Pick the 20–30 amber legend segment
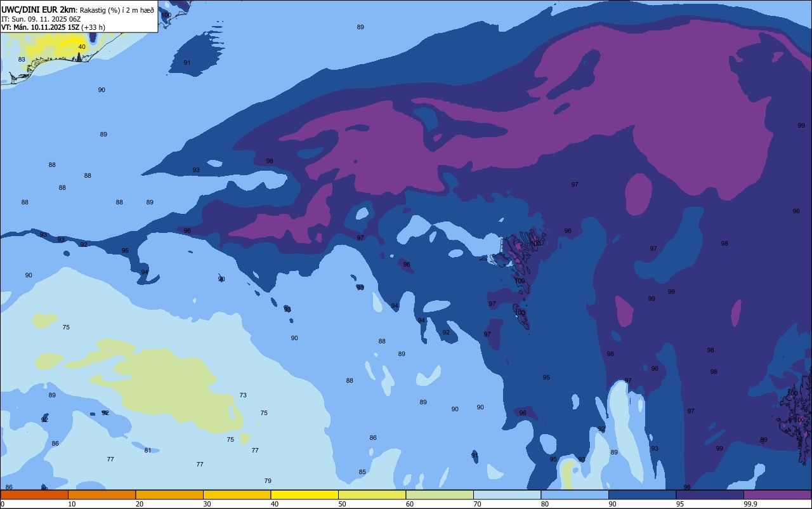The height and width of the screenshot is (509, 812). pos(169,494)
